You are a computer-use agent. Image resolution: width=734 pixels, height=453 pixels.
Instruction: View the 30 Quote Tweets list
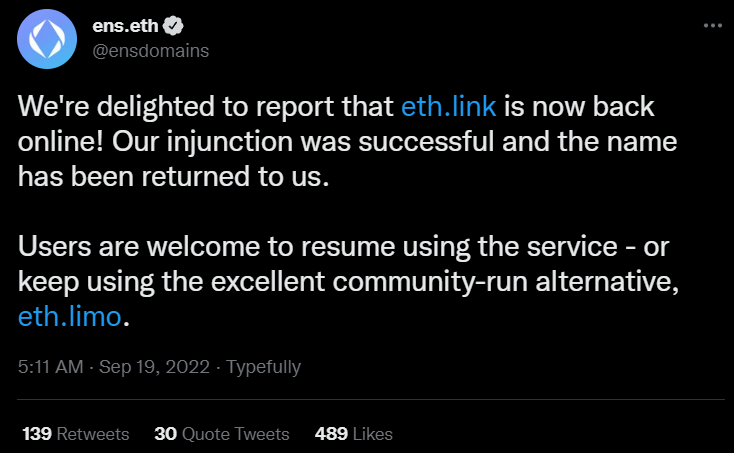pyautogui.click(x=222, y=434)
